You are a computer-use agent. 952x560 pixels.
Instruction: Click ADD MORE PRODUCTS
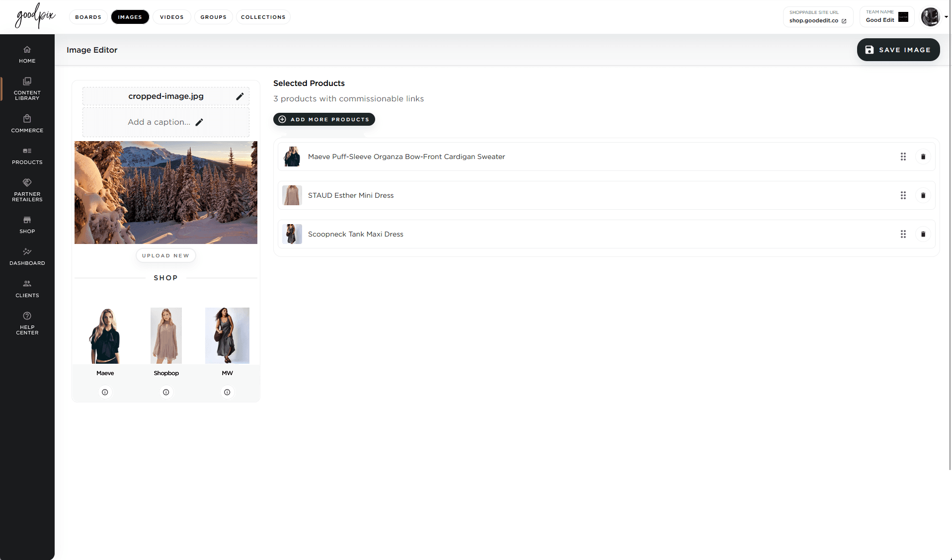pos(323,119)
